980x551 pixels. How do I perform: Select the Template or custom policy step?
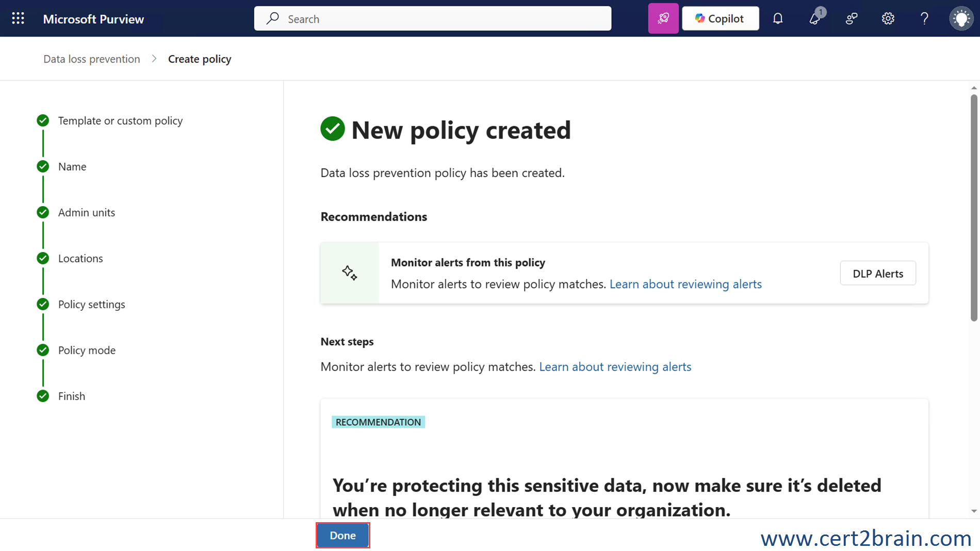pyautogui.click(x=120, y=121)
